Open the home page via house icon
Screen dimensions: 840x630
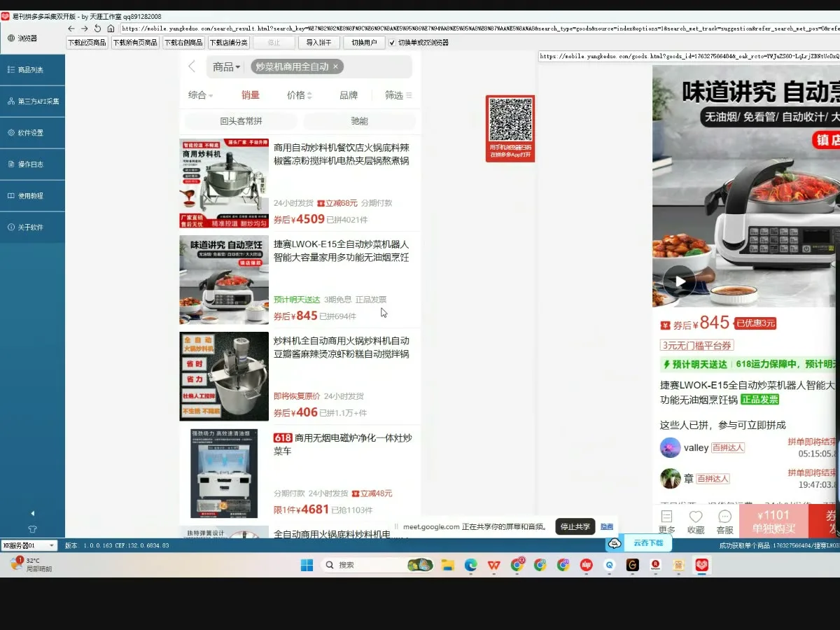pyautogui.click(x=111, y=29)
